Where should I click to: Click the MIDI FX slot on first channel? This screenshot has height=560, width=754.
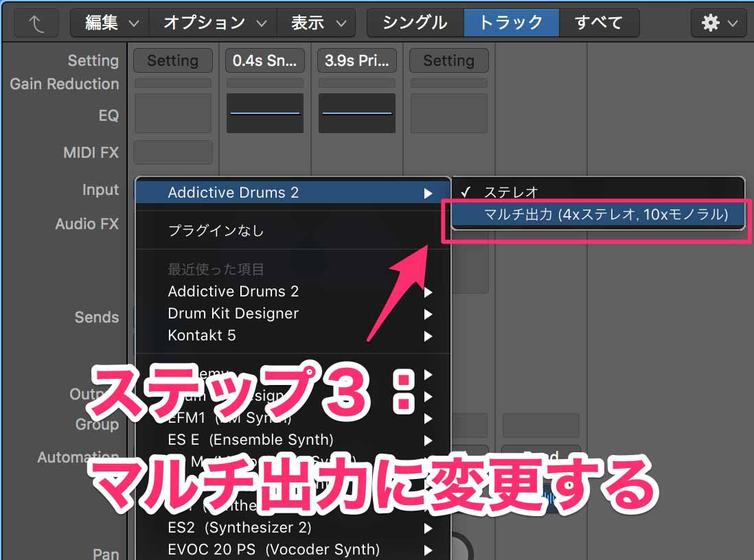click(173, 152)
